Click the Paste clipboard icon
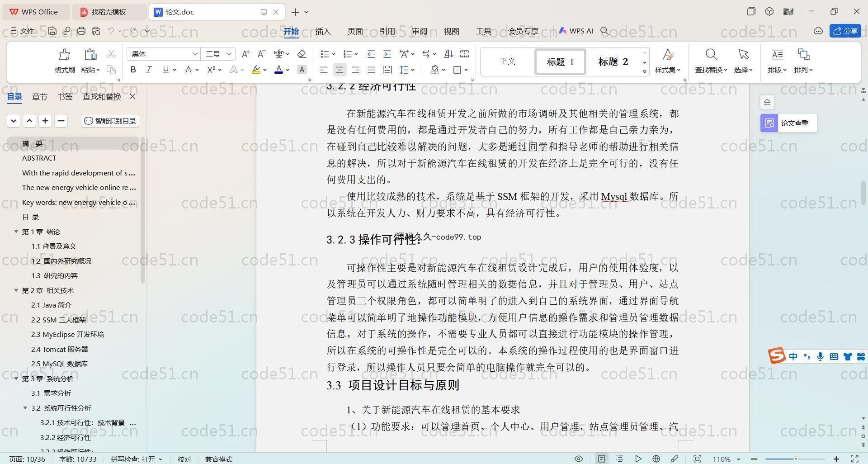Viewport: 868px width, 464px height. (90, 55)
